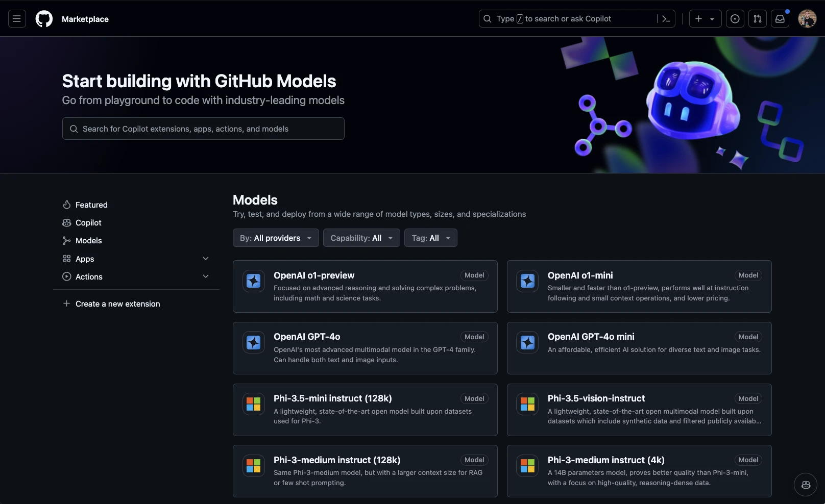Open the By: All providers filter
The height and width of the screenshot is (504, 825).
point(276,238)
